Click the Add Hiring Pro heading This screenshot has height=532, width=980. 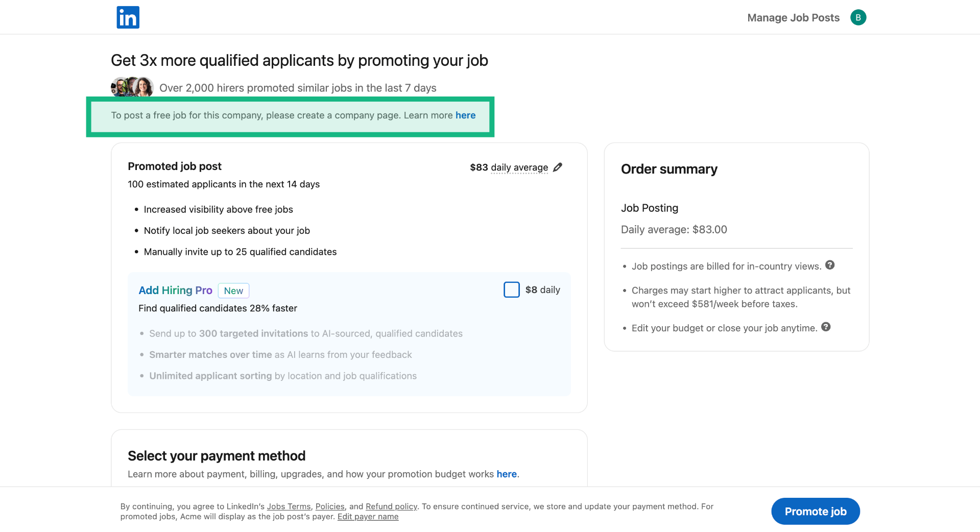(x=175, y=291)
